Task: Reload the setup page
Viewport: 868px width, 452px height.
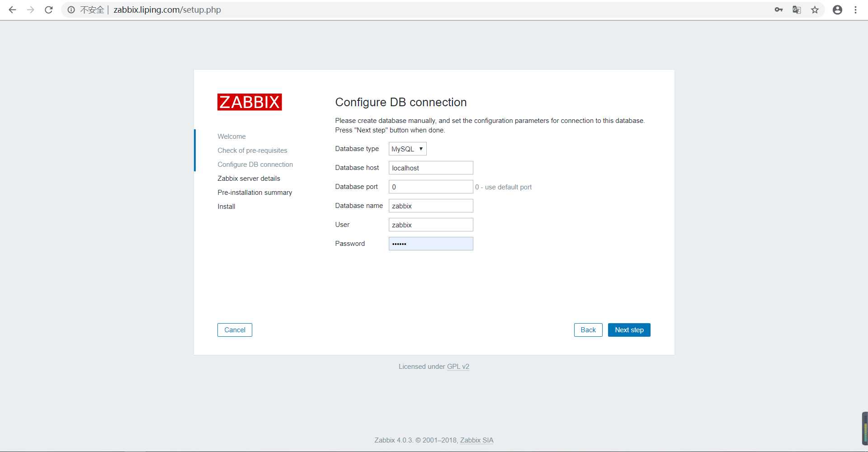Action: coord(49,9)
